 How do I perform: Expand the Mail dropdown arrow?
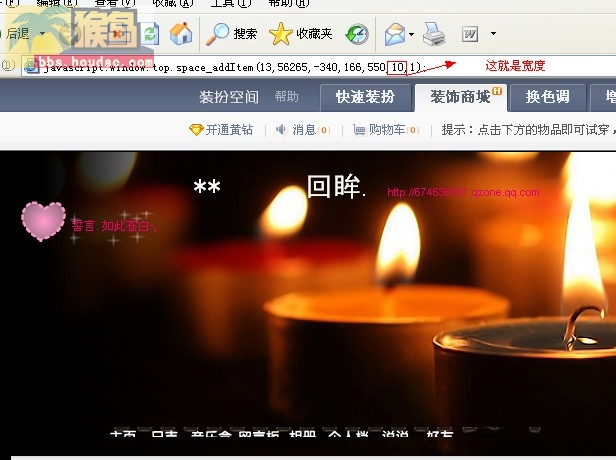click(411, 34)
